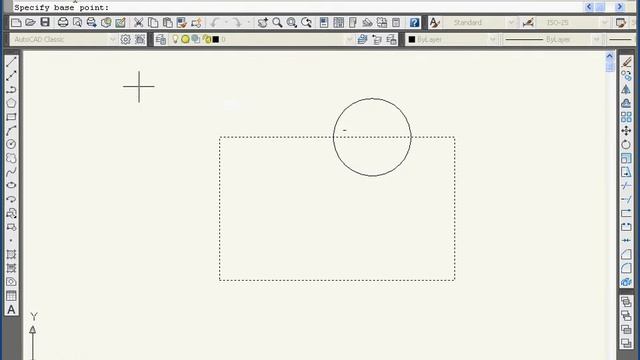Select the Polyline tool

click(11, 89)
